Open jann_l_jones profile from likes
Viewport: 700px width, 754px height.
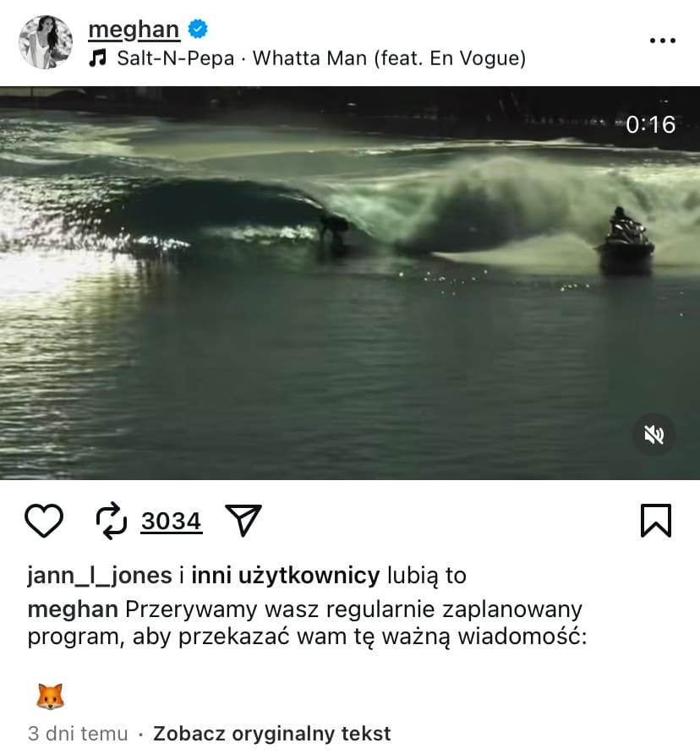[x=100, y=576]
